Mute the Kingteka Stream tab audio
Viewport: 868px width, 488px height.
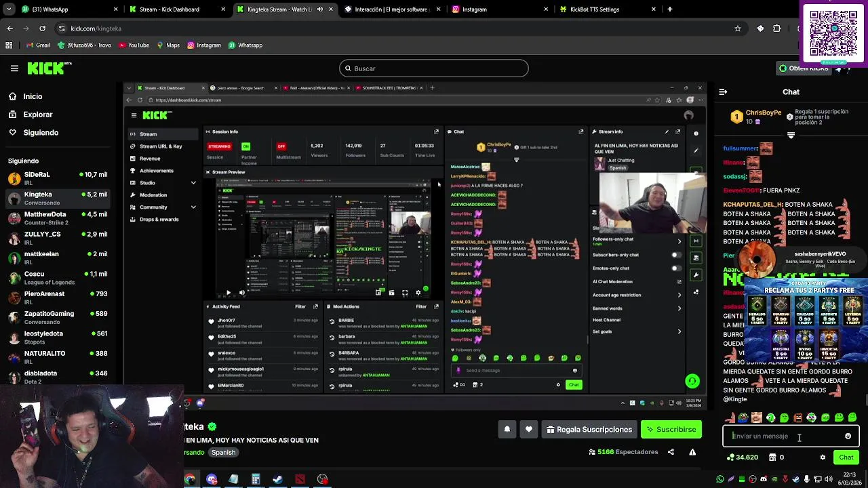point(320,9)
